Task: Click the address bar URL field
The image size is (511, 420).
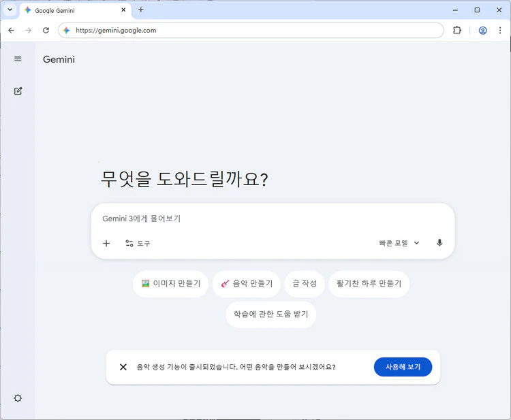Action: pyautogui.click(x=251, y=30)
